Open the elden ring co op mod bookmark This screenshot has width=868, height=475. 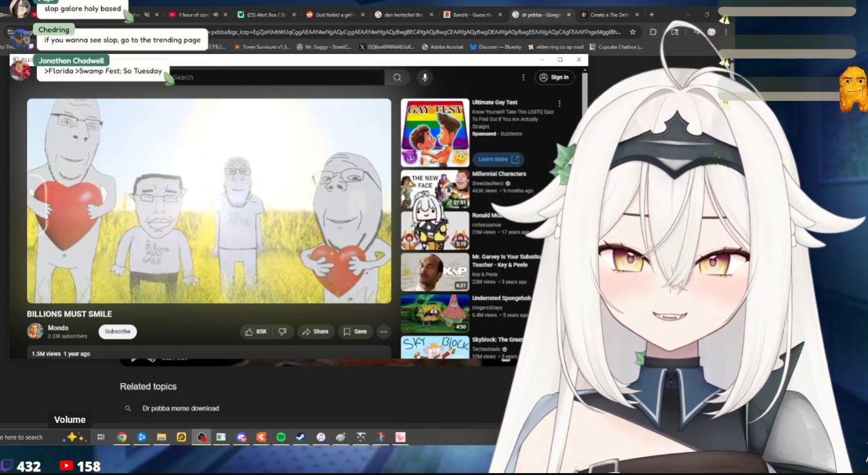[x=555, y=47]
